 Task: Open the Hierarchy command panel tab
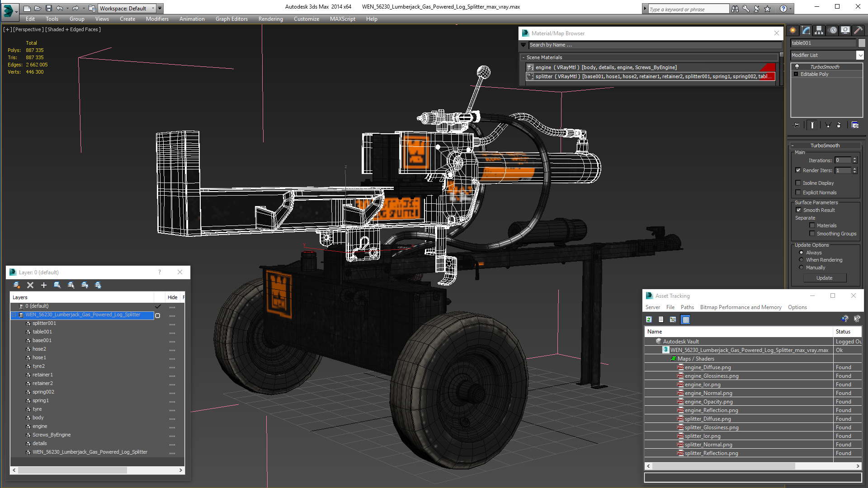coord(819,30)
